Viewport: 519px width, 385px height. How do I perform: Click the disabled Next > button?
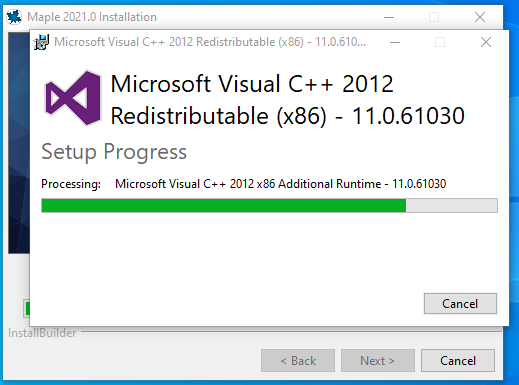pyautogui.click(x=378, y=361)
